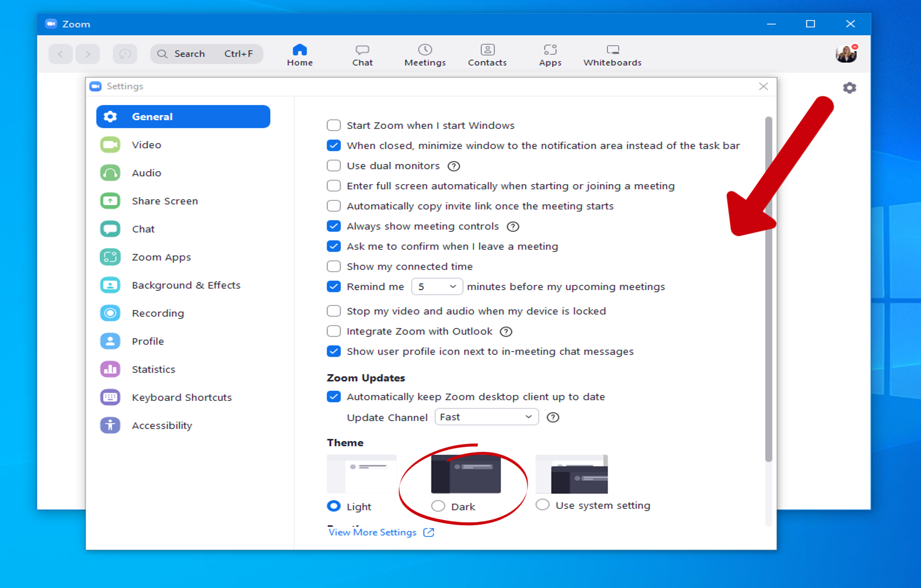Open the Apps tab
Viewport: 921px width, 588px height.
tap(550, 55)
